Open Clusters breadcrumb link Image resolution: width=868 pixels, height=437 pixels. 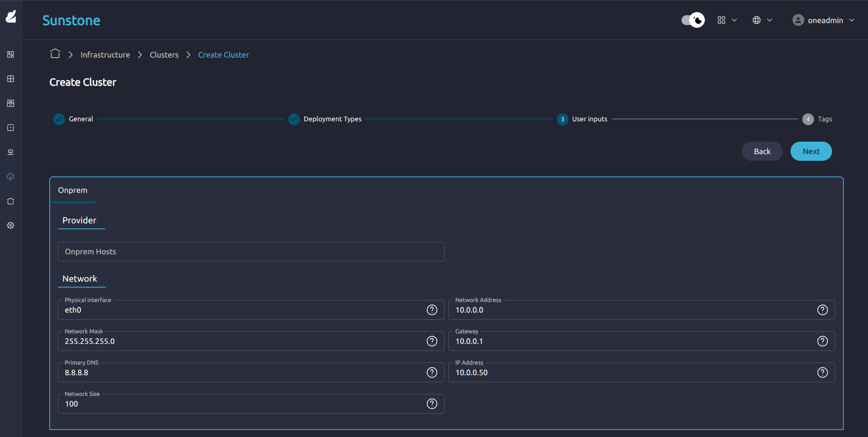[x=164, y=55]
